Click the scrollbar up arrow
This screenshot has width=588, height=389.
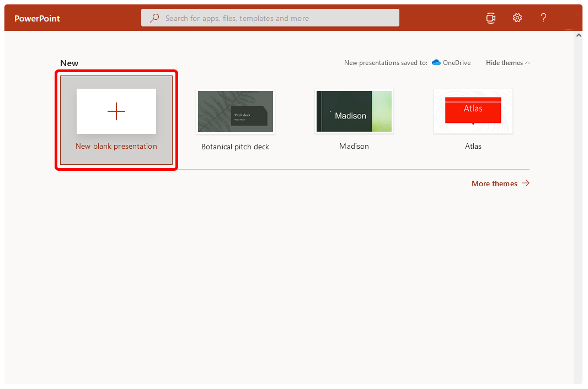coord(579,35)
